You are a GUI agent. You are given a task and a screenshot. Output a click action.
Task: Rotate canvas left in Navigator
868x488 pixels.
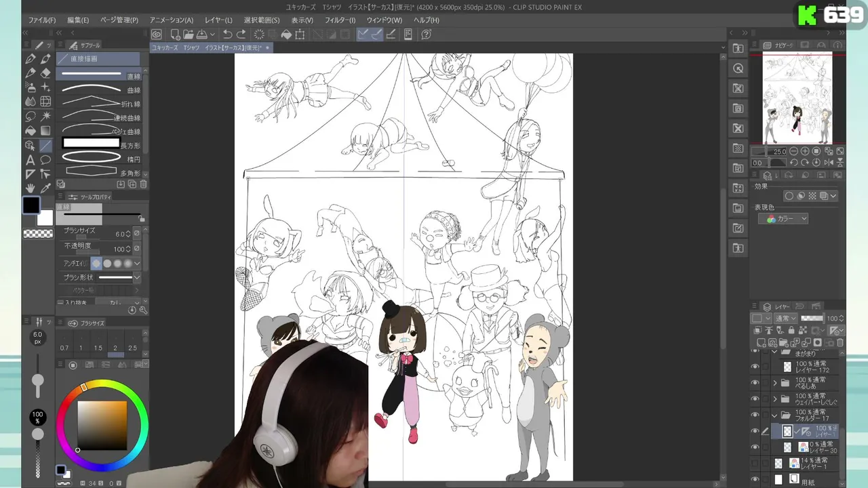click(x=793, y=163)
